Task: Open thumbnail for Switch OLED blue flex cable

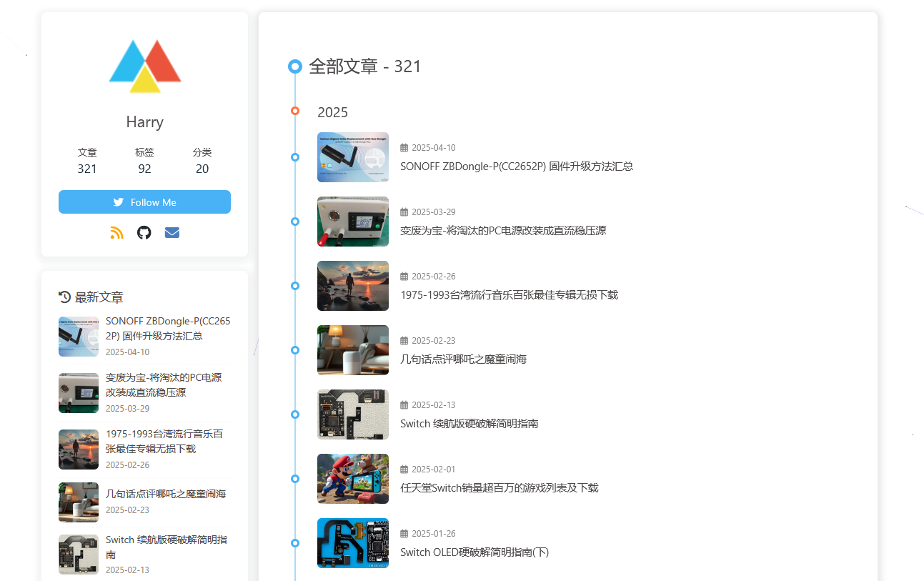Action: [353, 543]
